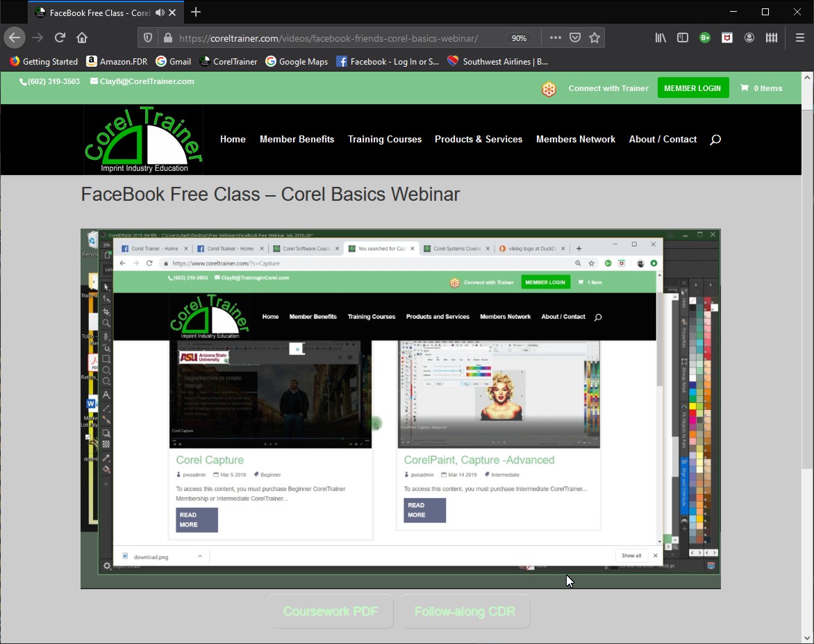
Task: Click the green MEMBER LOGIN button
Action: 693,88
